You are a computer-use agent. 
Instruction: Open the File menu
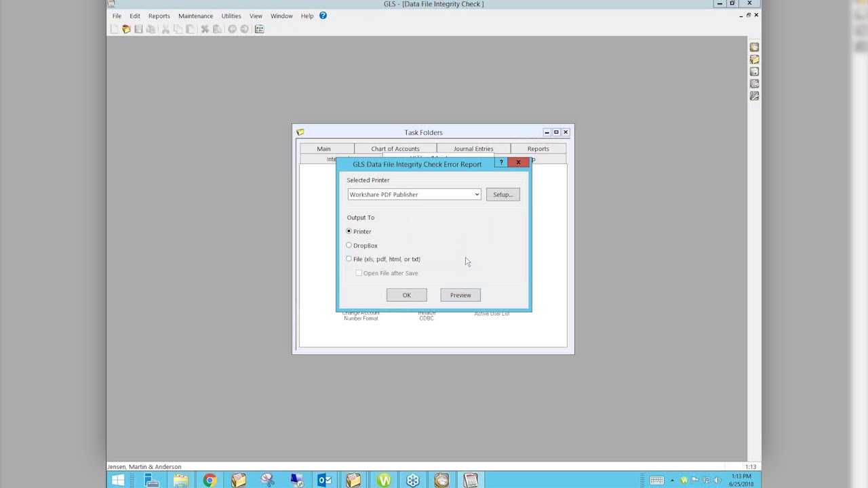(117, 16)
